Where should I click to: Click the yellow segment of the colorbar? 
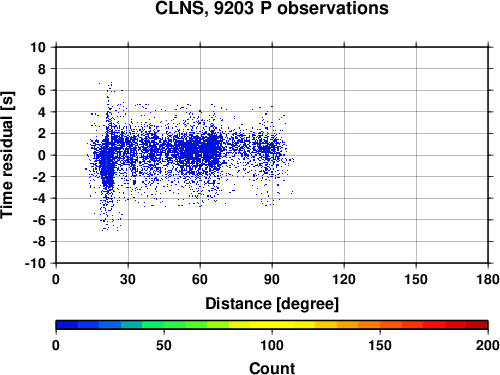[272, 325]
